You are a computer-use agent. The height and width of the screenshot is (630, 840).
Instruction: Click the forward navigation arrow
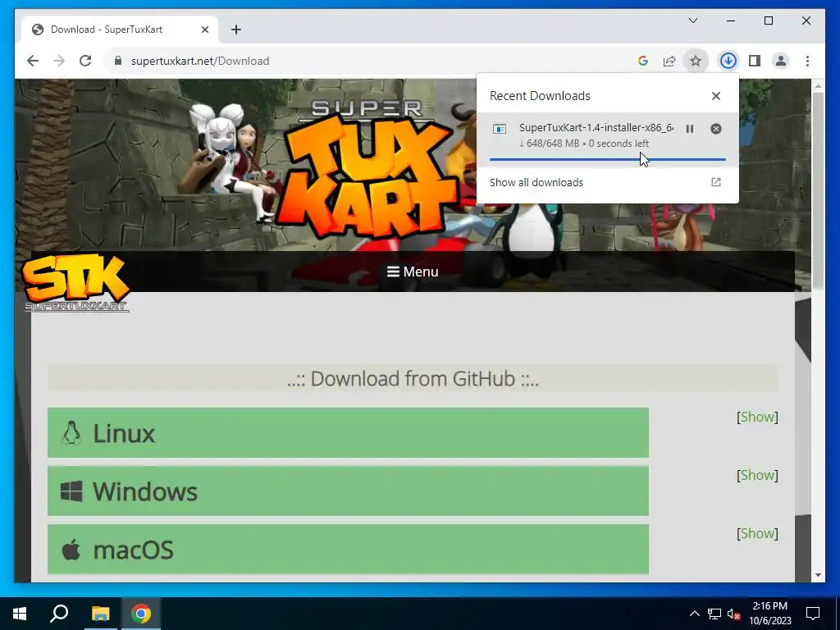[x=59, y=61]
